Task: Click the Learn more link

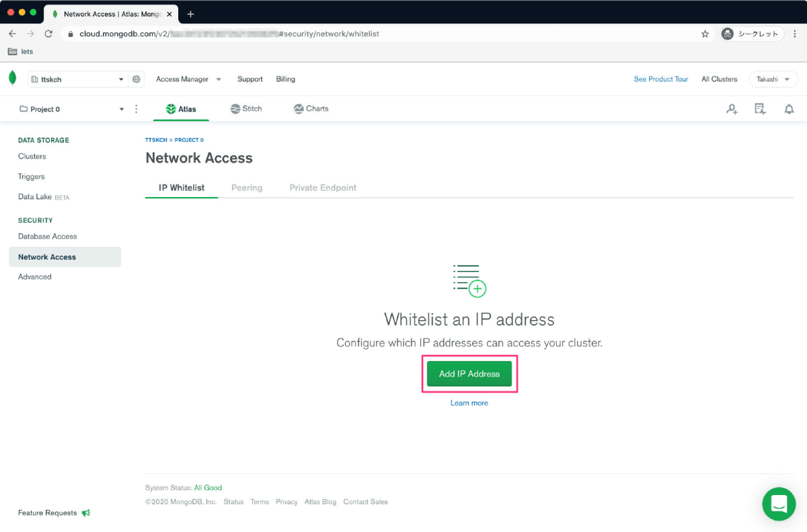Action: [x=469, y=403]
